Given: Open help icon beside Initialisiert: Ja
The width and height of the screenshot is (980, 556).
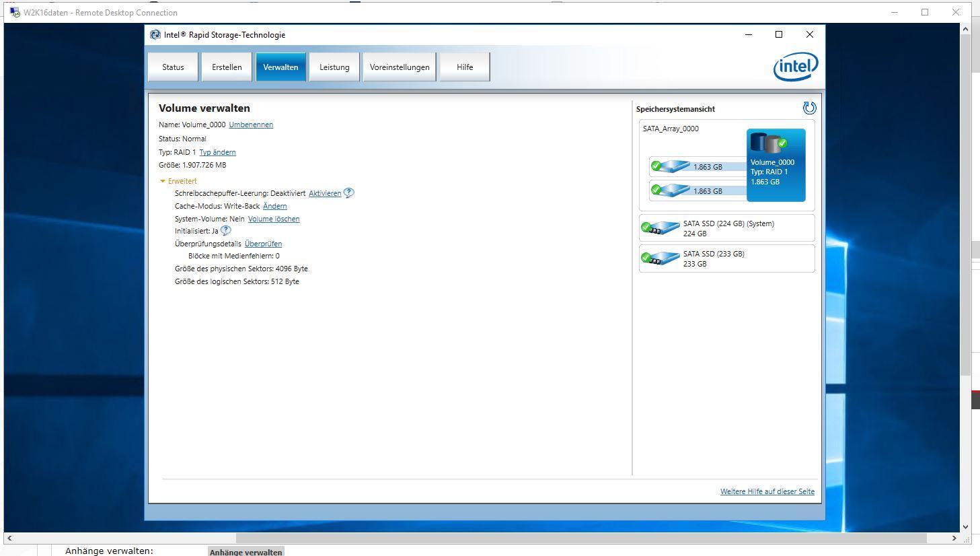Looking at the screenshot, I should pyautogui.click(x=226, y=231).
